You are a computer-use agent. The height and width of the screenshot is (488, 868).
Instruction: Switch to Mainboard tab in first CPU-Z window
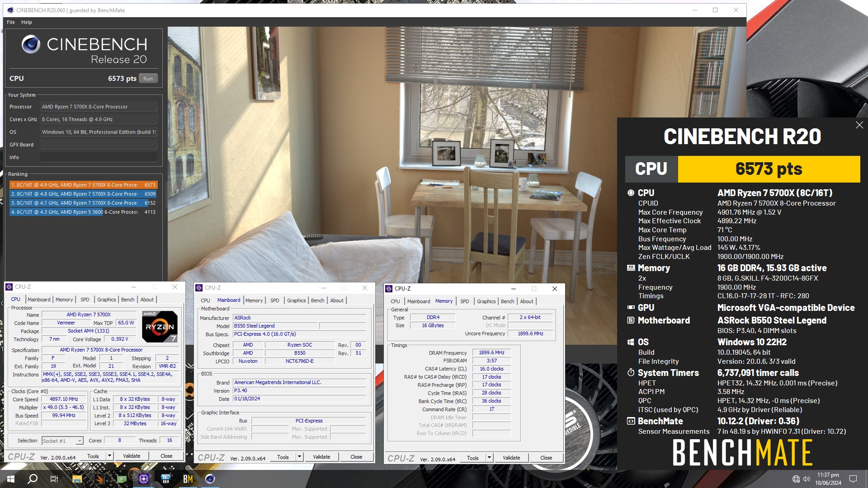[x=39, y=300]
